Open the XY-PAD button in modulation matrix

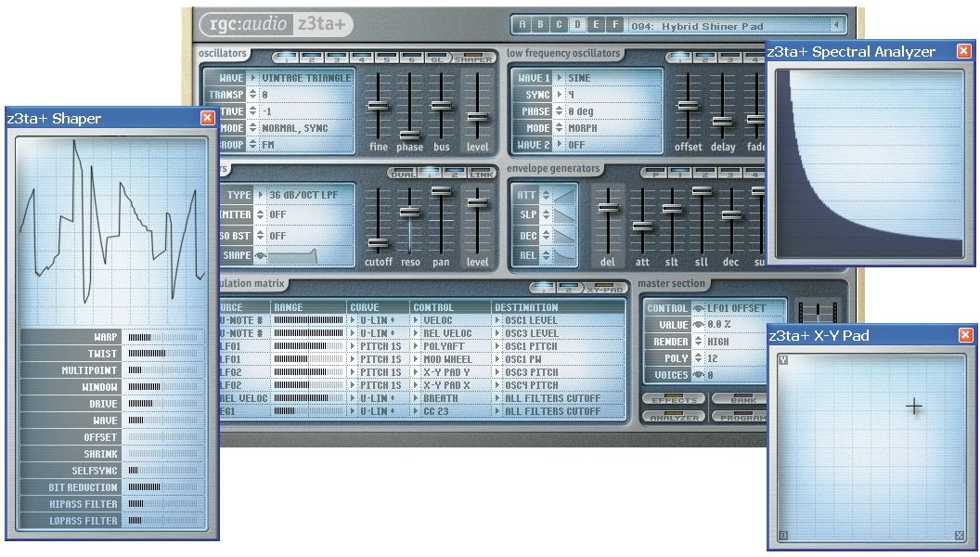pos(604,289)
